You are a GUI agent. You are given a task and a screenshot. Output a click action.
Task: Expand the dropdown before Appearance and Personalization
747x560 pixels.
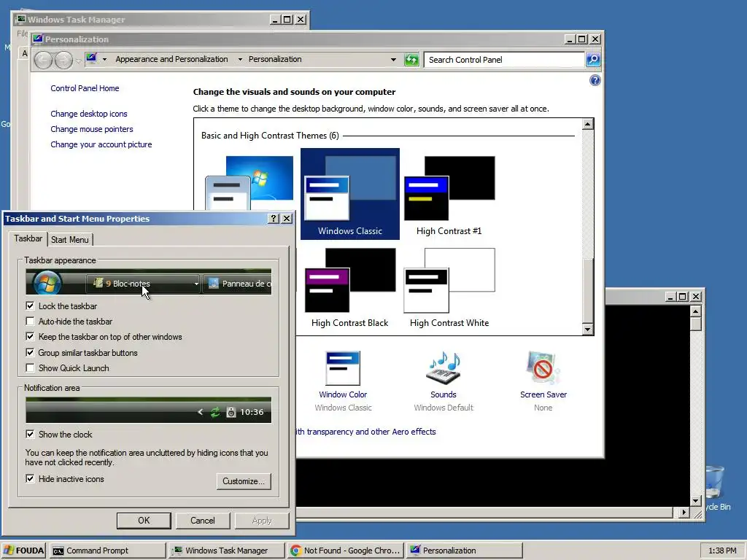(104, 60)
